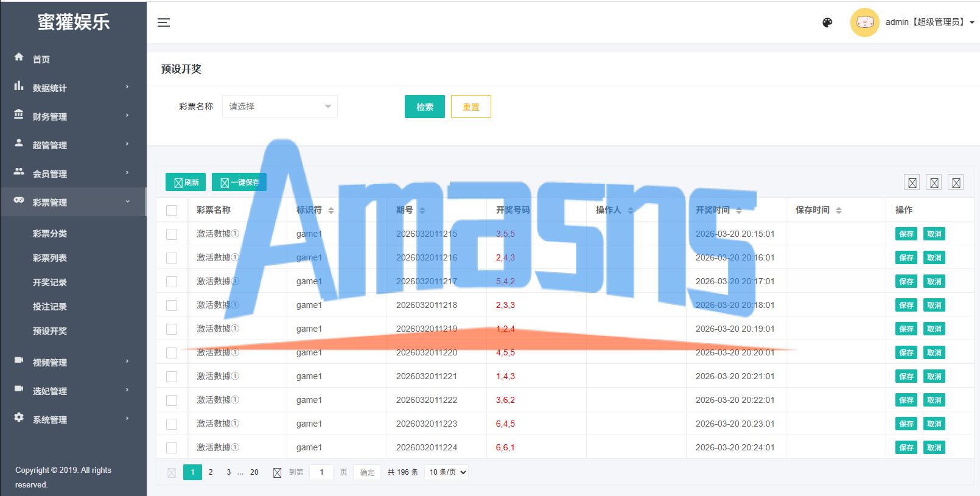
Task: Open the 彩票名称 请选择 dropdown
Action: (280, 107)
